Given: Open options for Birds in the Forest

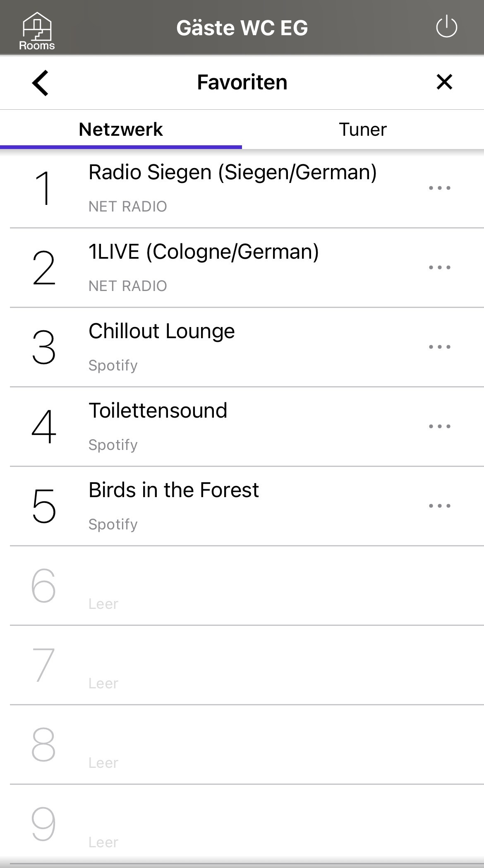Looking at the screenshot, I should [439, 506].
